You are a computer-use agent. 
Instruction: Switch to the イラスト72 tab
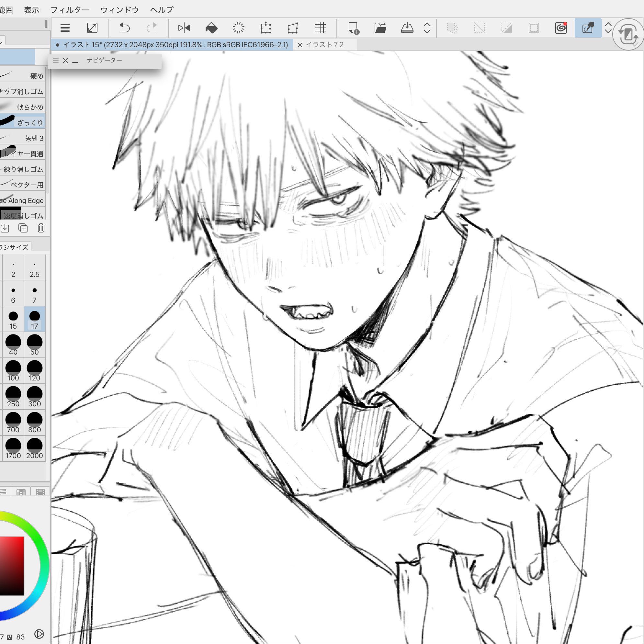pyautogui.click(x=324, y=45)
